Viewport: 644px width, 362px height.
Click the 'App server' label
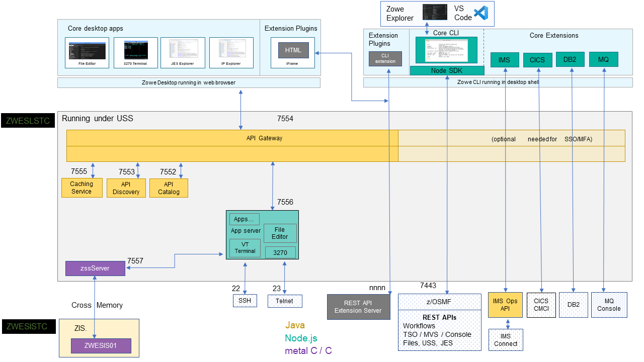pos(246,231)
